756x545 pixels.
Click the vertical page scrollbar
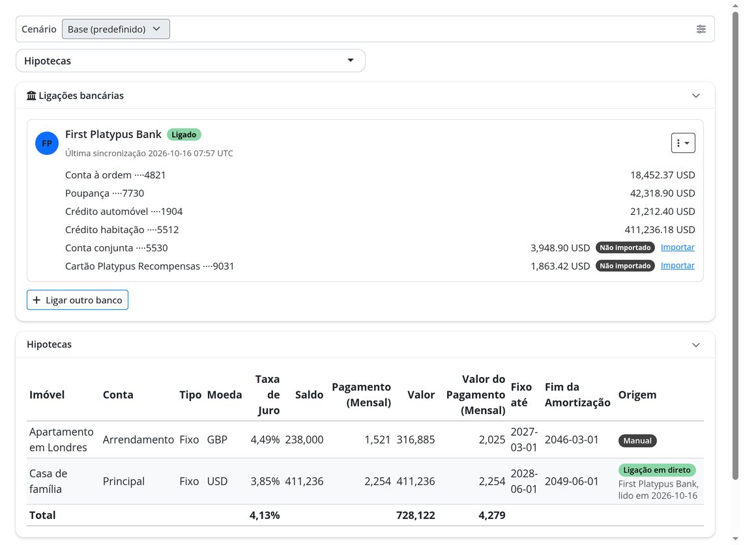(x=735, y=245)
